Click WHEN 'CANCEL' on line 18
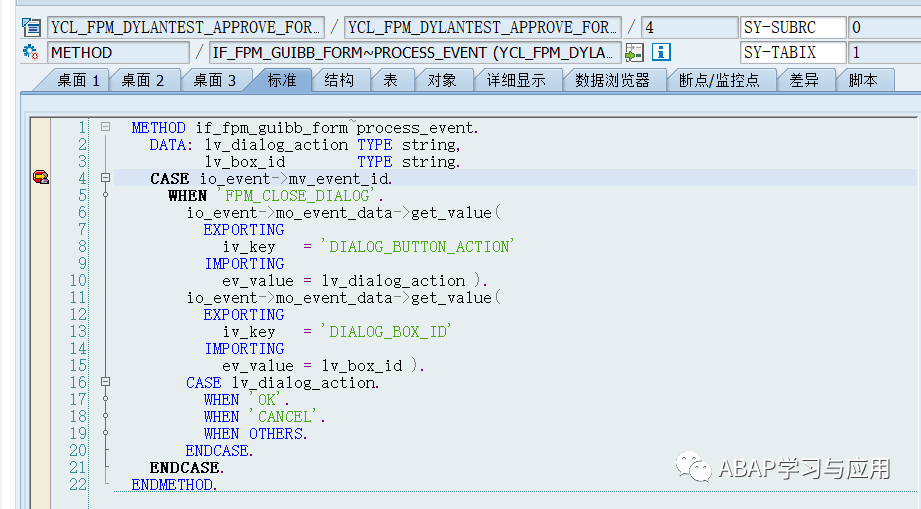Screen dimensions: 921x509 click(262, 417)
